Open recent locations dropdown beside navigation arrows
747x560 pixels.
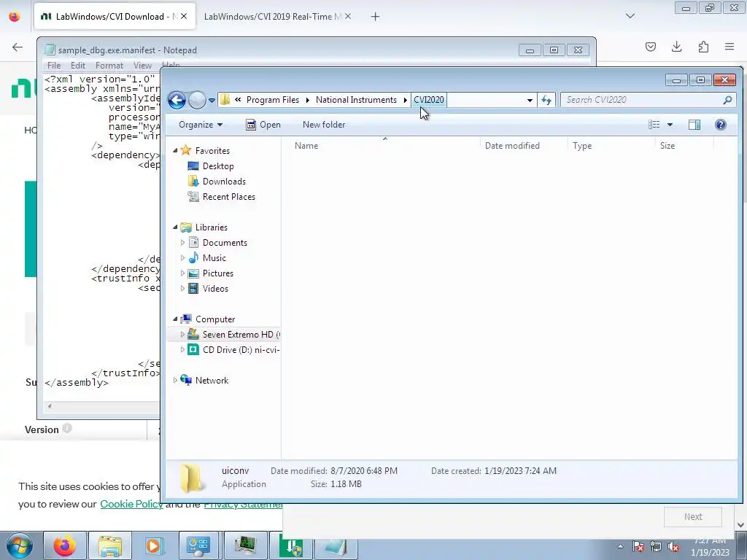coord(212,101)
